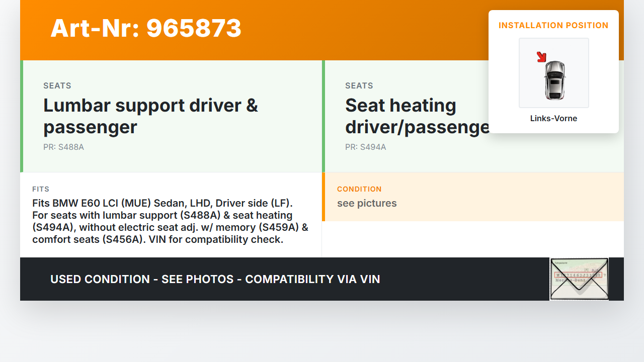
Task: Select the Seat heating driver/passenger heading
Action: [x=416, y=116]
